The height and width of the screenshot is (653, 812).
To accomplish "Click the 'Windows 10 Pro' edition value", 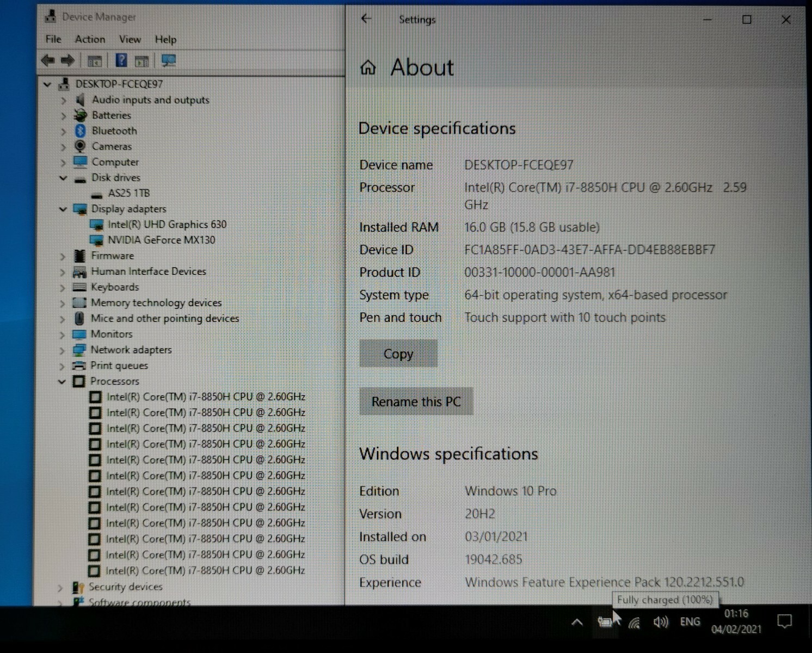I will click(x=510, y=491).
